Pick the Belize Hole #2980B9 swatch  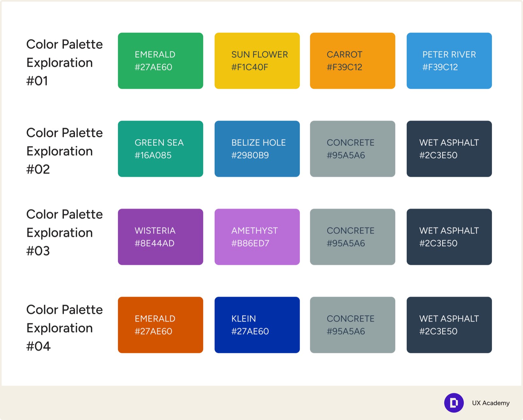pyautogui.click(x=257, y=149)
